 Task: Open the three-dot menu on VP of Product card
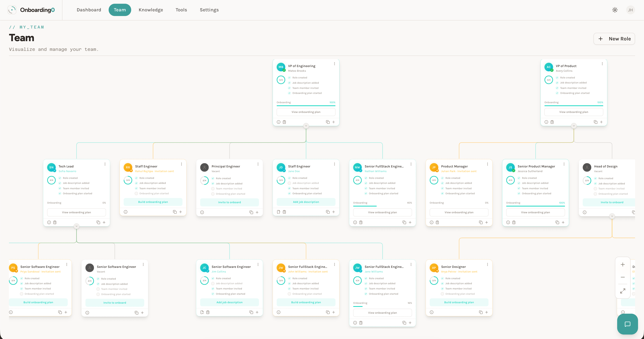point(602,64)
